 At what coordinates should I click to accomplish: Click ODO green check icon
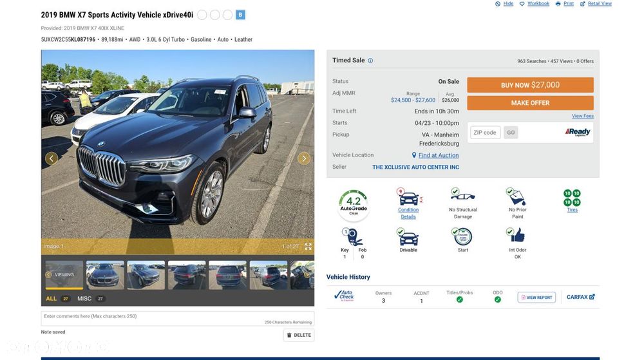pos(497,299)
